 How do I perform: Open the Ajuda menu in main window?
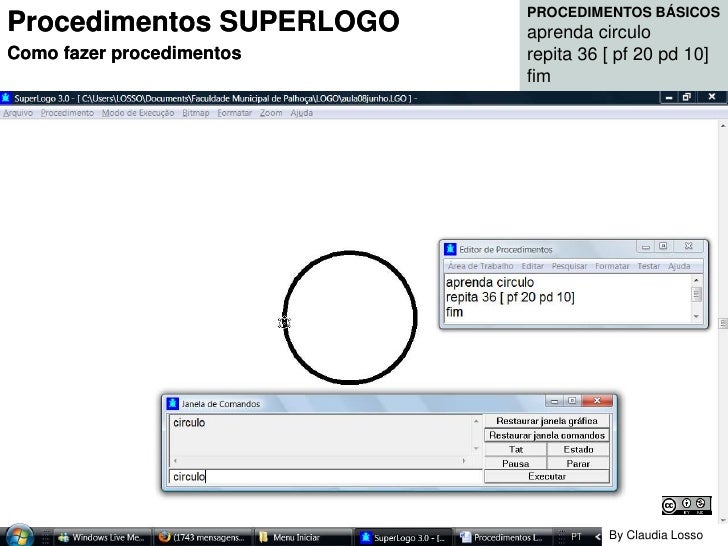(x=301, y=113)
